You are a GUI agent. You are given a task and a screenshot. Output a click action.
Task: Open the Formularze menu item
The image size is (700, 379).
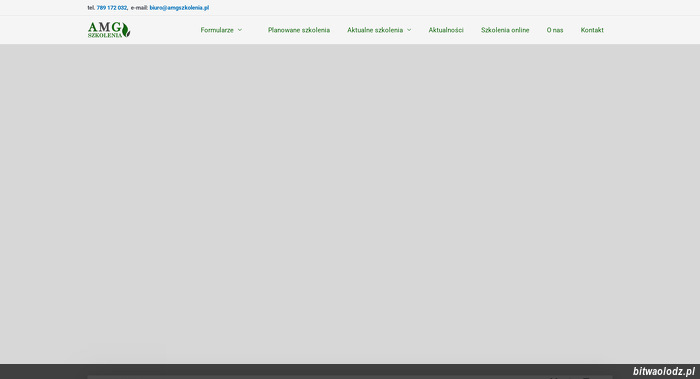[217, 30]
